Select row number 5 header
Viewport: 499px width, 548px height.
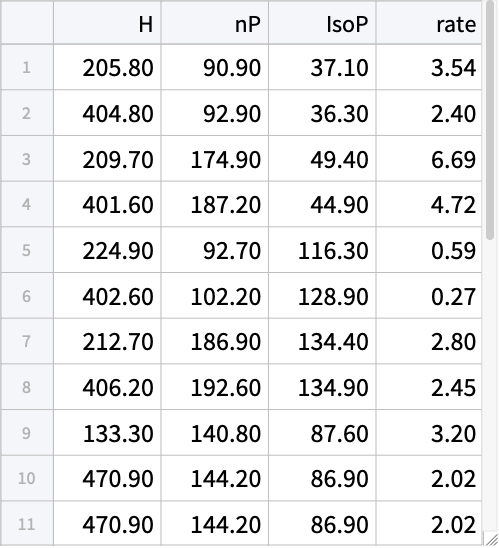click(x=27, y=250)
